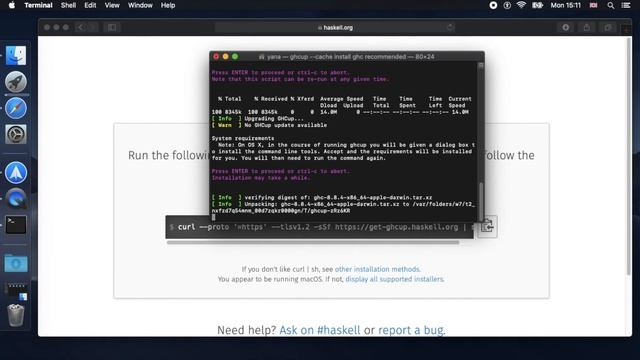Open the Help menu
The image size is (640, 360).
(168, 5)
